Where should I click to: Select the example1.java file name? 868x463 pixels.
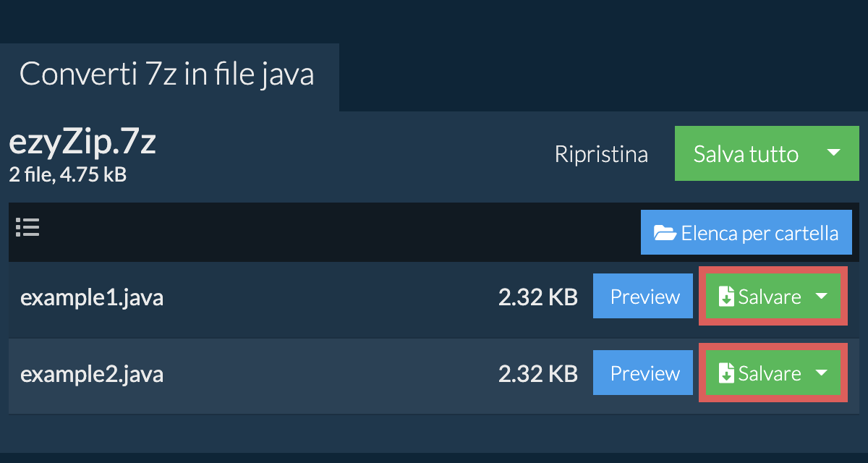pyautogui.click(x=92, y=297)
